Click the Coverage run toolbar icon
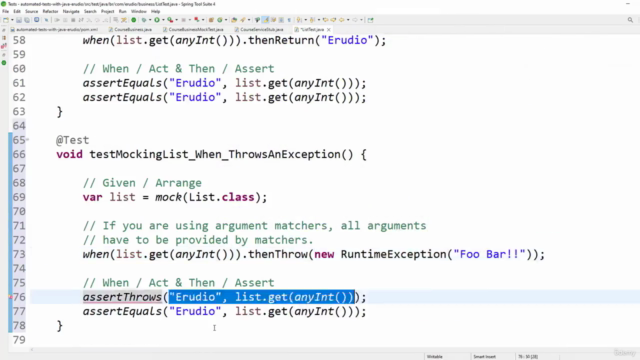This screenshot has height=360, width=640. (170, 20)
